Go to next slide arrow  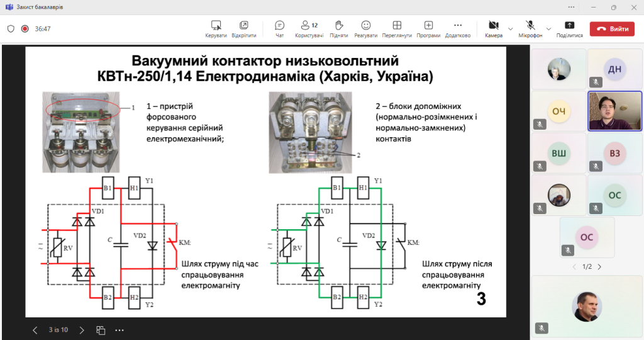(82, 330)
